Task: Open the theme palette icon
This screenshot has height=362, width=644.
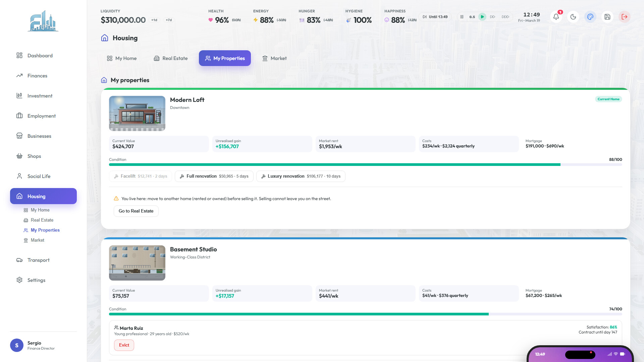Action: 590,17
